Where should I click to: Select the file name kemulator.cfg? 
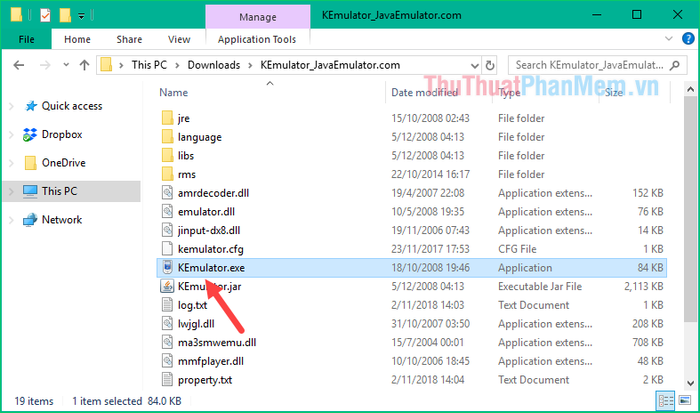211,249
